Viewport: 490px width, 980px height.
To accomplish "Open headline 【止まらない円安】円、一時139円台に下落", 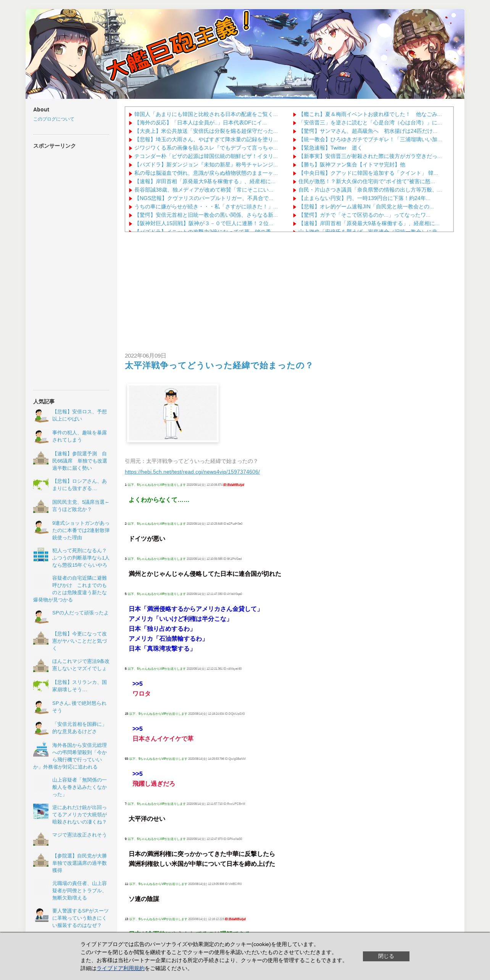I will click(x=364, y=198).
